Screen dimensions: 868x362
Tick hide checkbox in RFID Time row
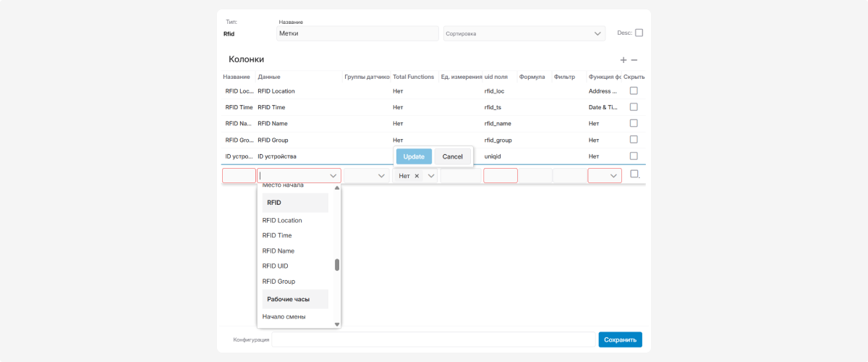tap(634, 106)
